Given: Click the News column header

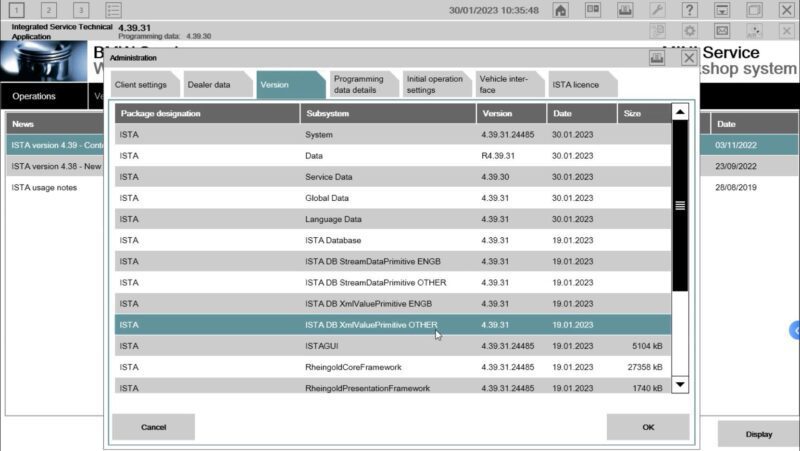Looking at the screenshot, I should (55, 124).
